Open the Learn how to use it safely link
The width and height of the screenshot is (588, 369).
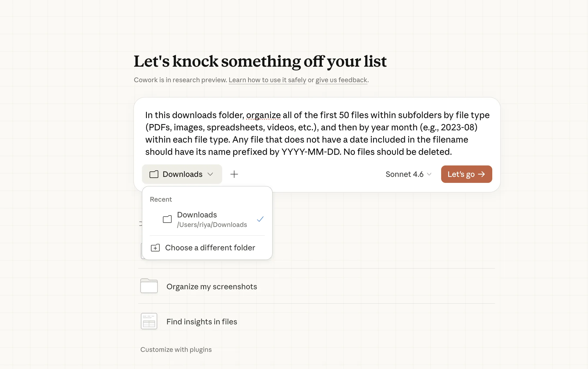coord(267,80)
